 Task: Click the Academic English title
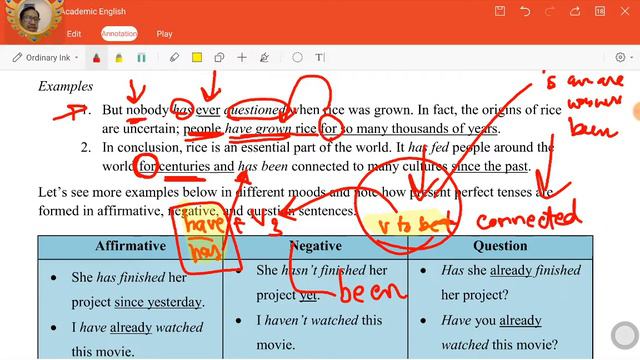pos(94,11)
